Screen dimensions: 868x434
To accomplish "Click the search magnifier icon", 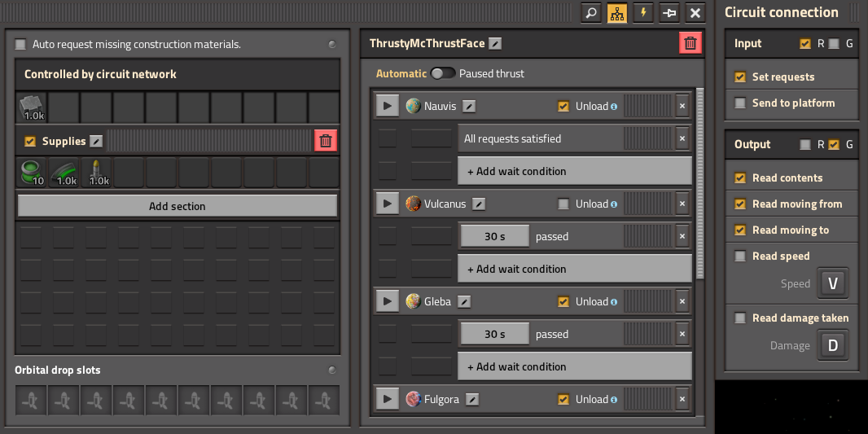I will tap(591, 13).
